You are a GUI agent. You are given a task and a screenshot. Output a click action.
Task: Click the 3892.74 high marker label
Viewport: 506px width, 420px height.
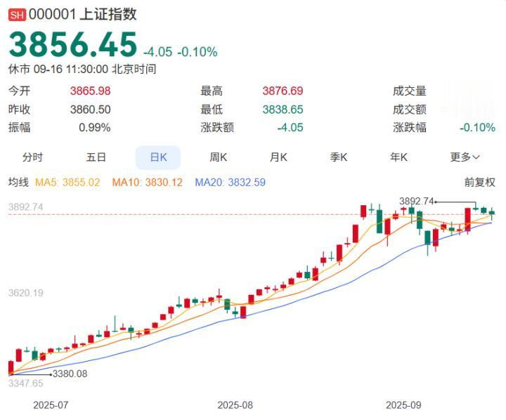[x=417, y=202]
